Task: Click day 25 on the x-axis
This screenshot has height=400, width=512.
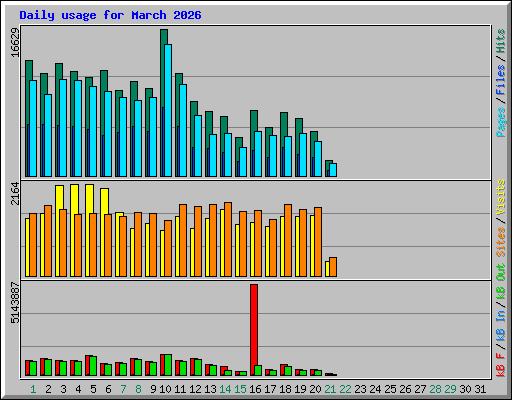Action: (x=390, y=389)
